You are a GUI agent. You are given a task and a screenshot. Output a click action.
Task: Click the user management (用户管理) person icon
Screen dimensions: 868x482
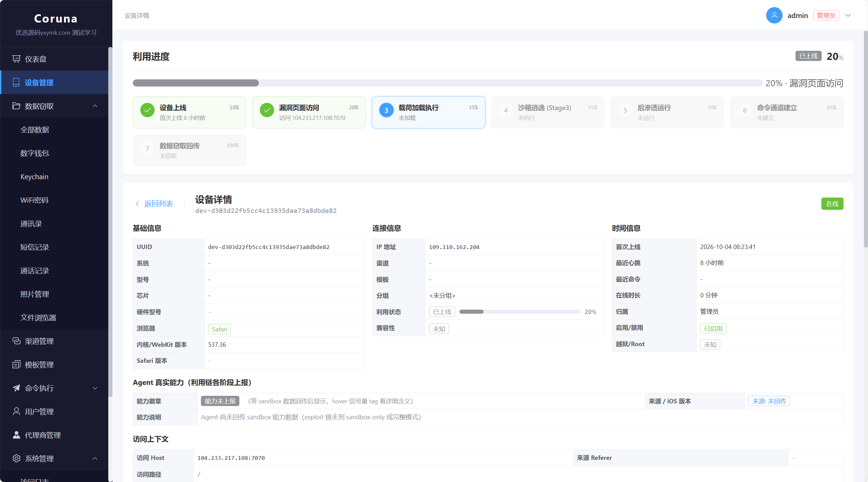[x=16, y=411]
